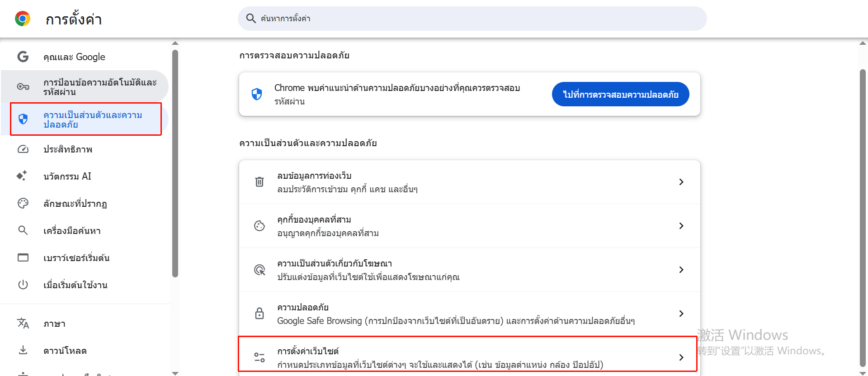Screen dimensions: 868x376
Task: Open the การตั้งค่าเว็บไซต์ row arrow
Action: point(681,357)
